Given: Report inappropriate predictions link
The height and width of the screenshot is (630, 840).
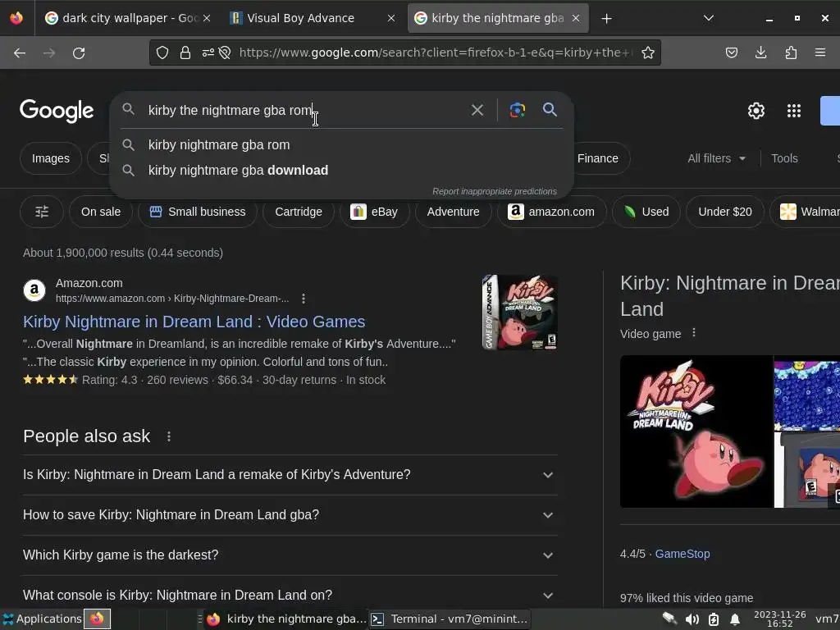Looking at the screenshot, I should (x=495, y=191).
